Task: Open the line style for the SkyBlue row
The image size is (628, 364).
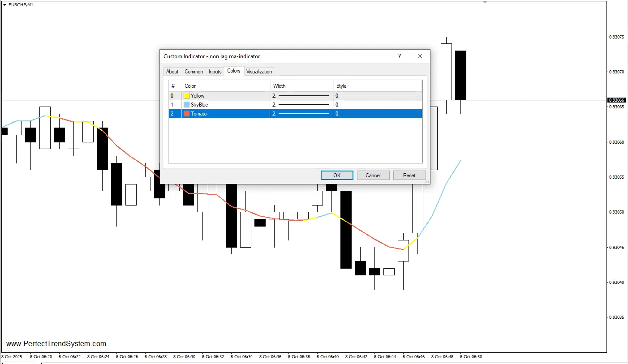Action: (378, 105)
